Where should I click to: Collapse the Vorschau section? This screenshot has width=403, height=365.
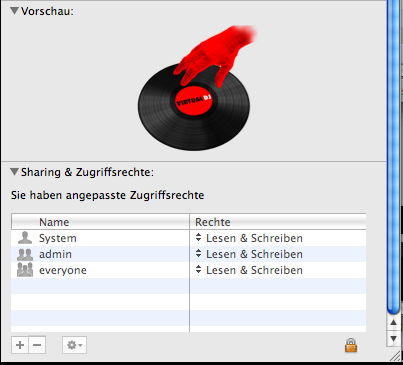14,11
